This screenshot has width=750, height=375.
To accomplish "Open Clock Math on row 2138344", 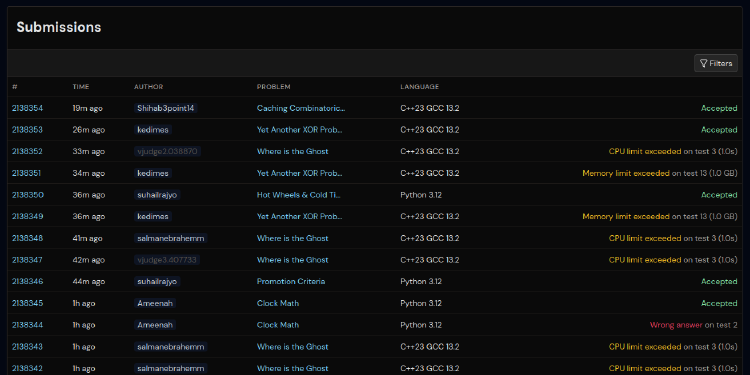I will (x=278, y=325).
